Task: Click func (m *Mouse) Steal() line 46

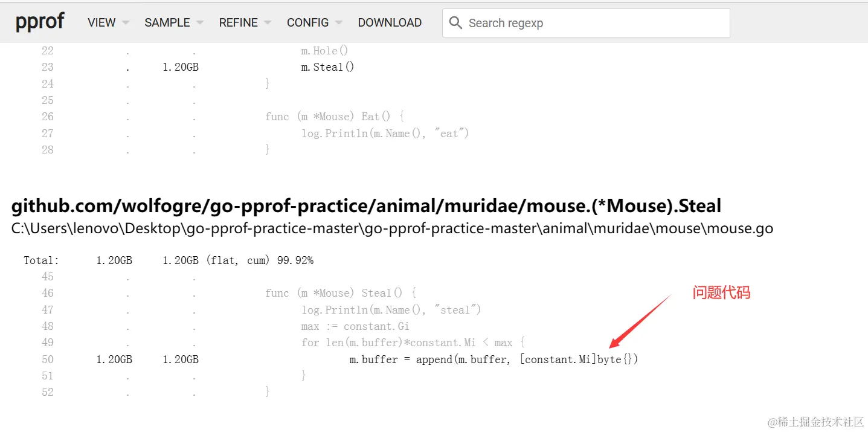Action: (340, 293)
